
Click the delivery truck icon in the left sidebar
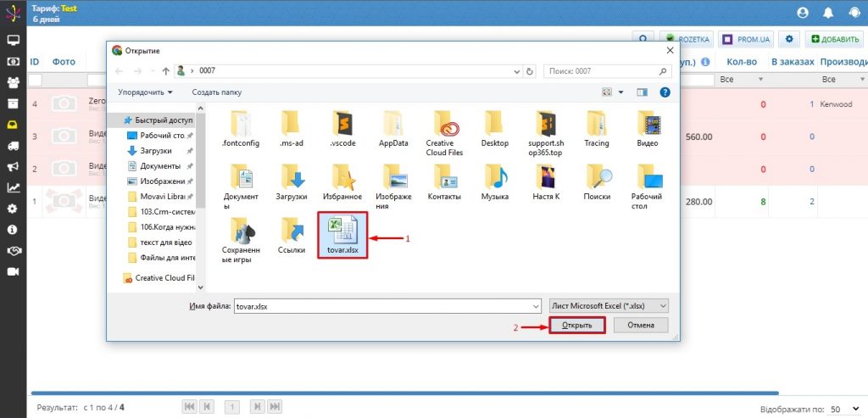pos(13,145)
